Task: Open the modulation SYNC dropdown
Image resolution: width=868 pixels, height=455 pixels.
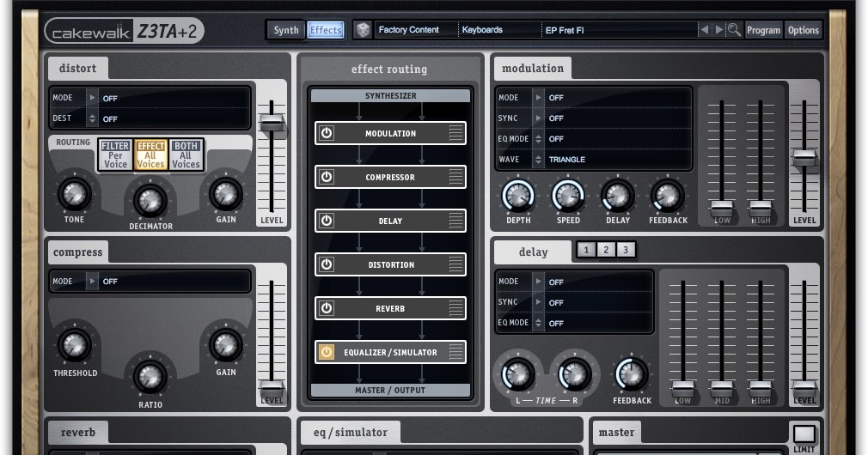Action: pyautogui.click(x=538, y=118)
